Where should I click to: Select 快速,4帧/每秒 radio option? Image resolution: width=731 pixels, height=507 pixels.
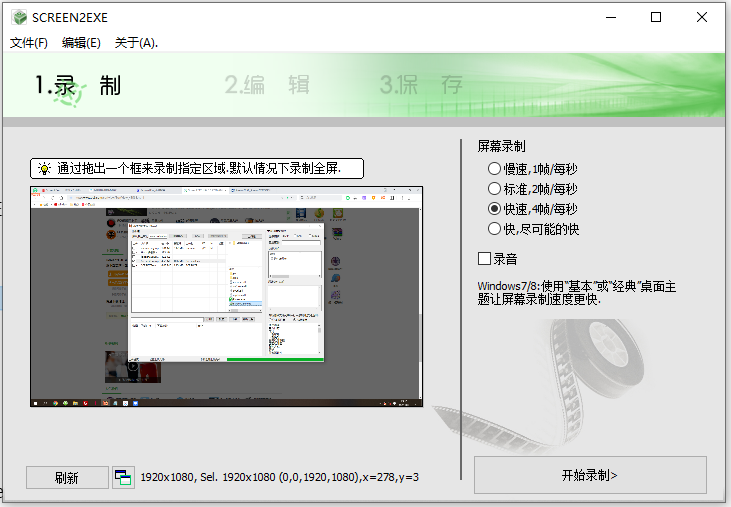[533, 209]
